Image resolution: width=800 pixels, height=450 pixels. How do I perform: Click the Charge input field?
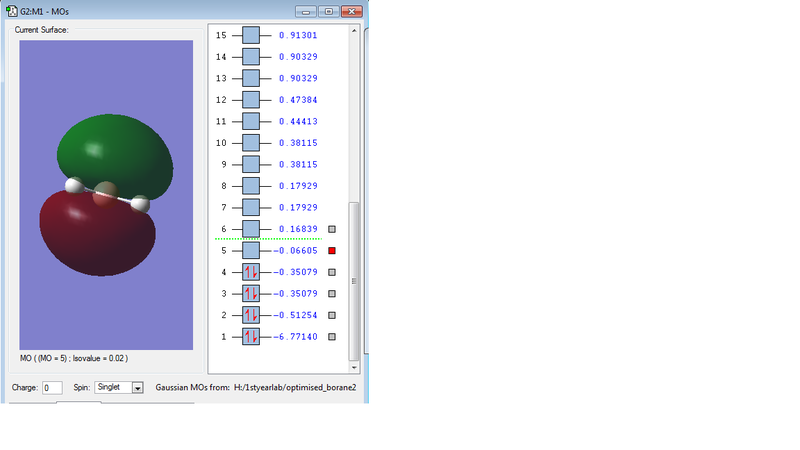[x=52, y=388]
